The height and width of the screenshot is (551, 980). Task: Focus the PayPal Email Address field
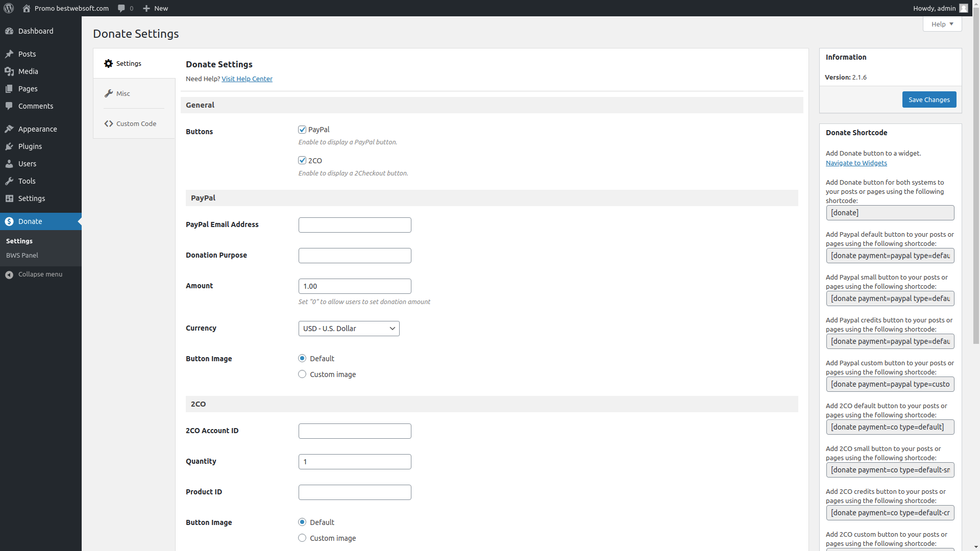[x=355, y=225]
